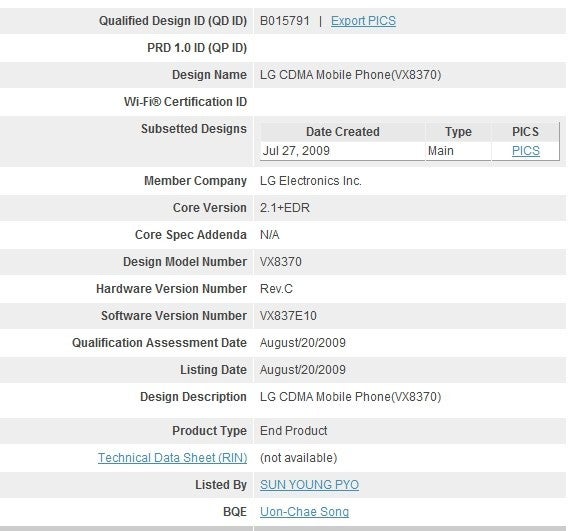Click the Design Model Number label
The height and width of the screenshot is (531, 569).
(185, 262)
